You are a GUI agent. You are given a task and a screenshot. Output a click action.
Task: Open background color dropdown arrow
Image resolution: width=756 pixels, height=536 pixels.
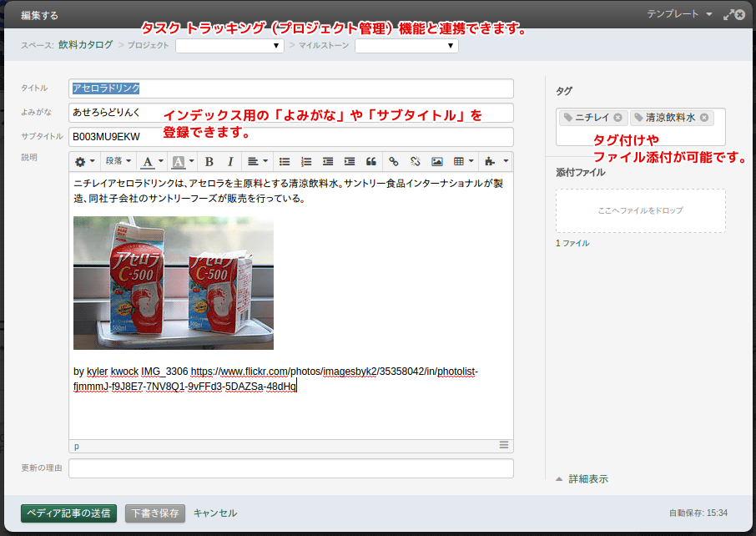tap(191, 162)
